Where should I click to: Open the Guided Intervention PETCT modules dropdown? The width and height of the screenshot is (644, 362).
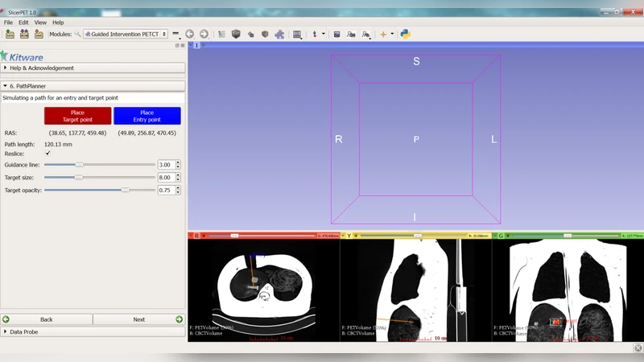125,34
